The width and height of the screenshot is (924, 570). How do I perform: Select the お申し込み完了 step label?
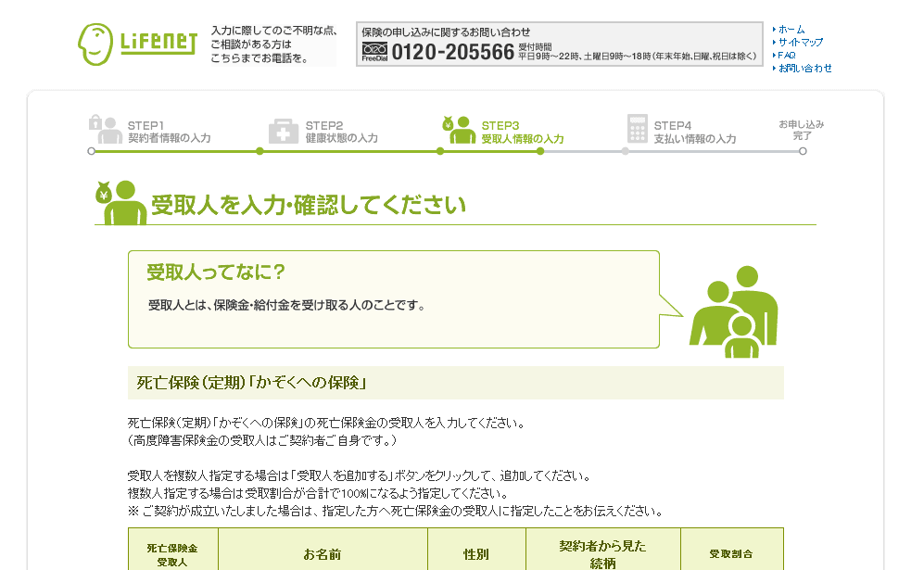tap(802, 130)
